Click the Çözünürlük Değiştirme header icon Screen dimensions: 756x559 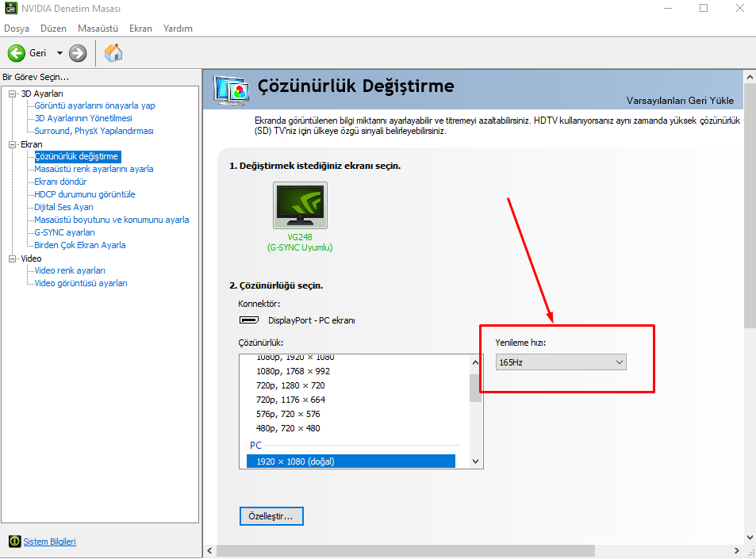click(x=232, y=90)
